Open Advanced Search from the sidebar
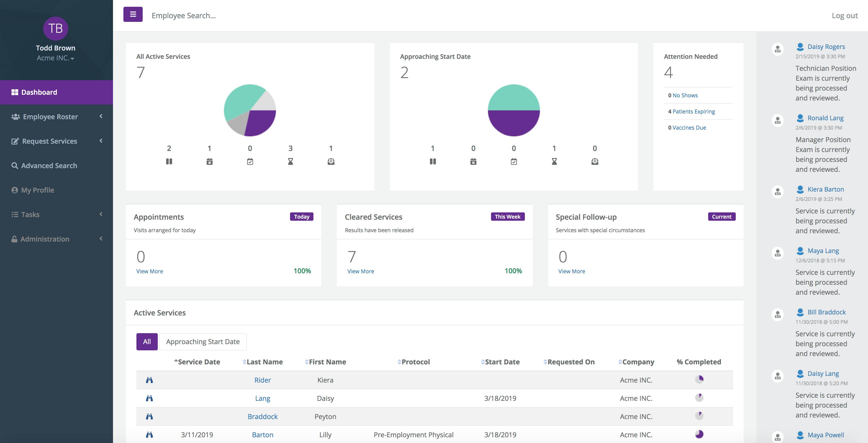 [49, 165]
